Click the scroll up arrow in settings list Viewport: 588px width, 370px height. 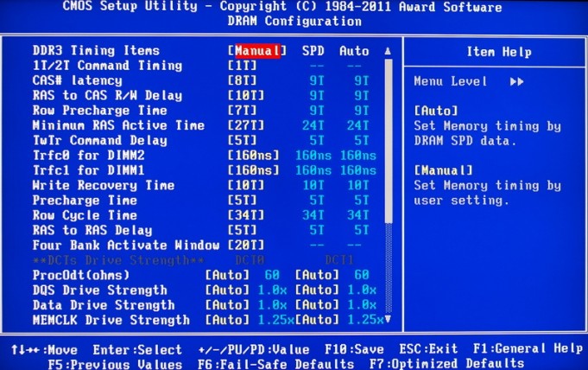[x=388, y=51]
